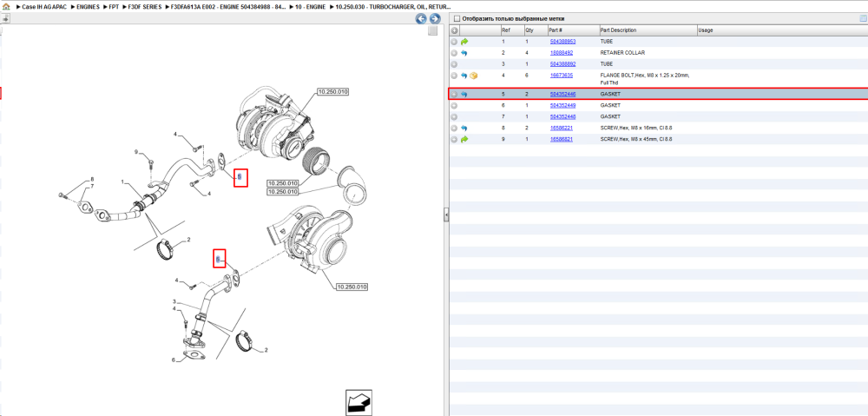Click the 'Part Description' column header
Viewport: 868px width, 416px height.
click(648, 30)
